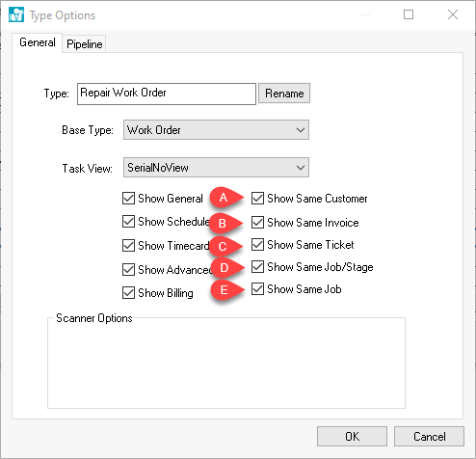The height and width of the screenshot is (459, 476).
Task: Uncheck Show General checkbox
Action: [128, 199]
